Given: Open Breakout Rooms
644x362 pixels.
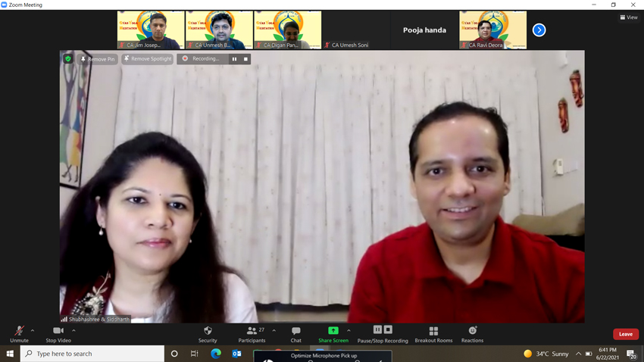Looking at the screenshot, I should tap(433, 333).
